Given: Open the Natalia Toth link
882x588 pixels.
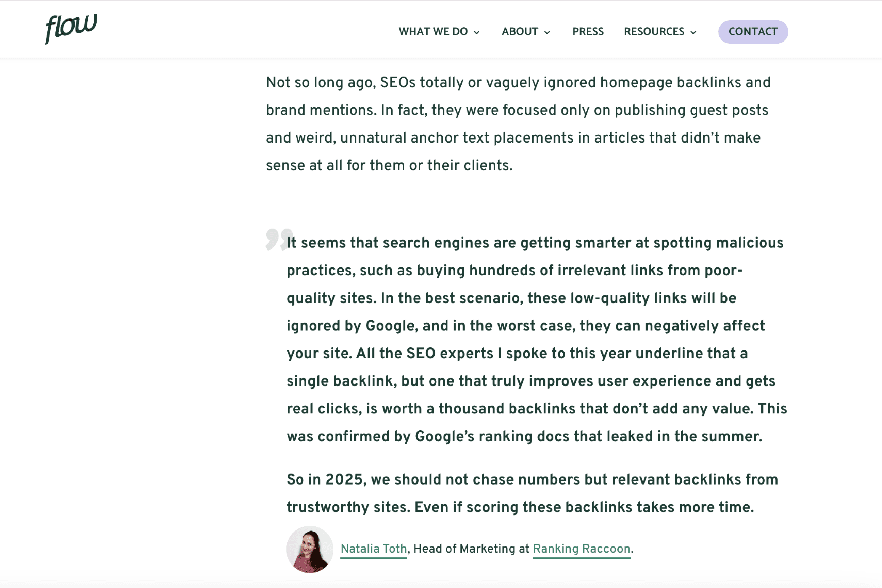Looking at the screenshot, I should (373, 549).
